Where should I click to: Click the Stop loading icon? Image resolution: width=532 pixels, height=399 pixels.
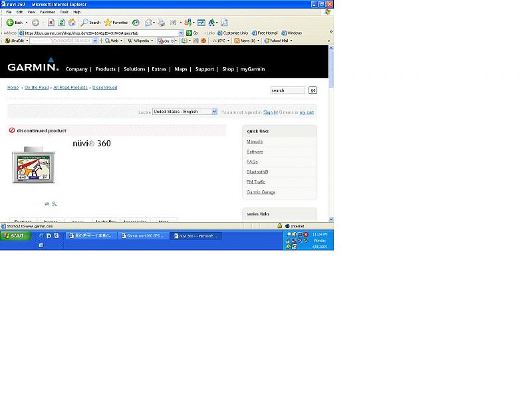click(51, 23)
